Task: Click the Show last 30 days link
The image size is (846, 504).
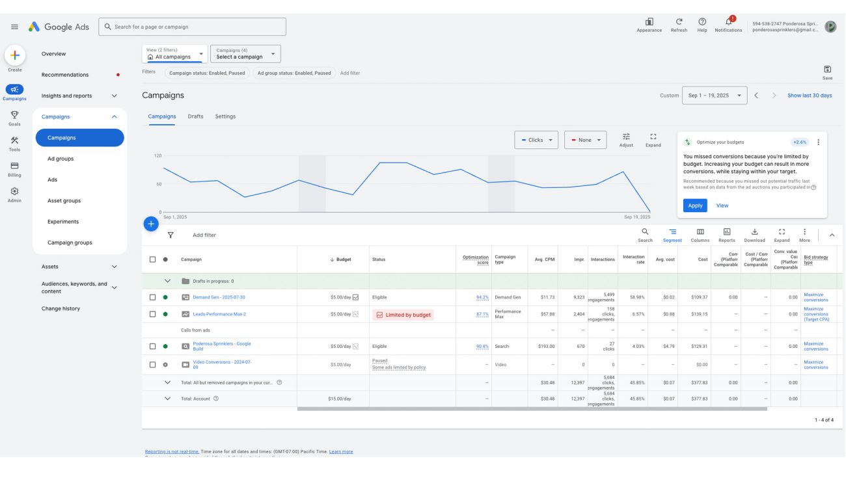Action: tap(810, 96)
